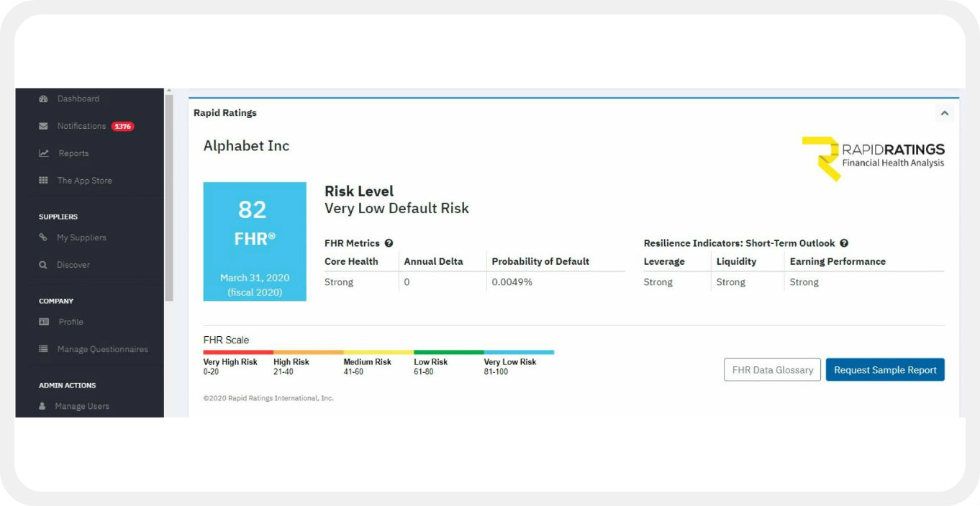The image size is (980, 506).
Task: Click the March 31, 2020 date text
Action: 255,278
